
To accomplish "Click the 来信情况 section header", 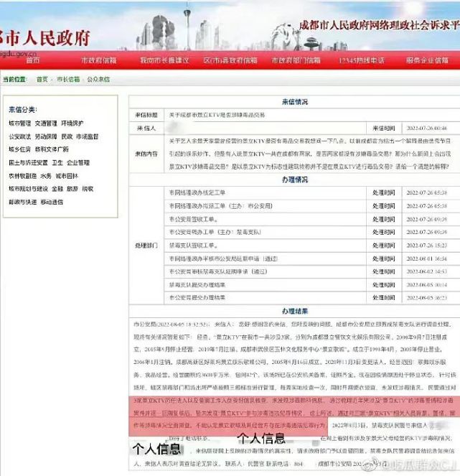I will point(295,102).
